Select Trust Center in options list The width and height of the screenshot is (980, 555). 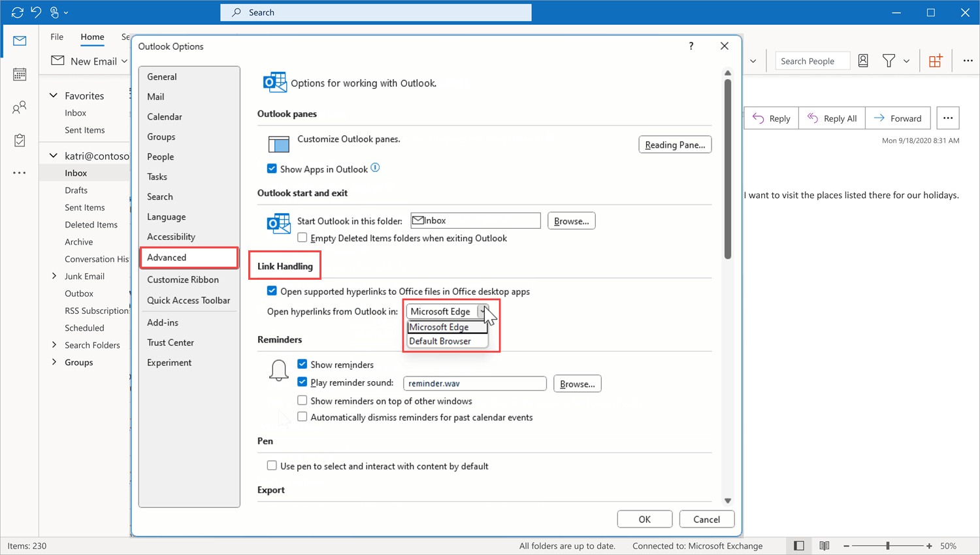[x=171, y=343]
